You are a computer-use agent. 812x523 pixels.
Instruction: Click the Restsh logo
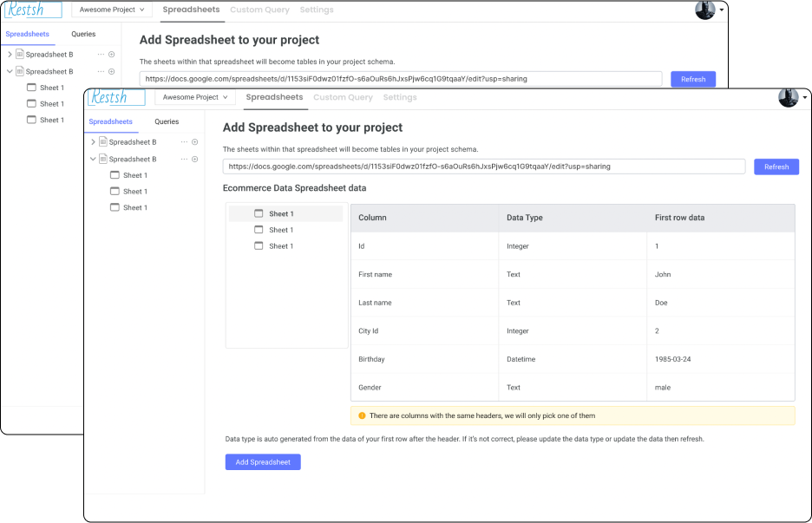point(115,97)
